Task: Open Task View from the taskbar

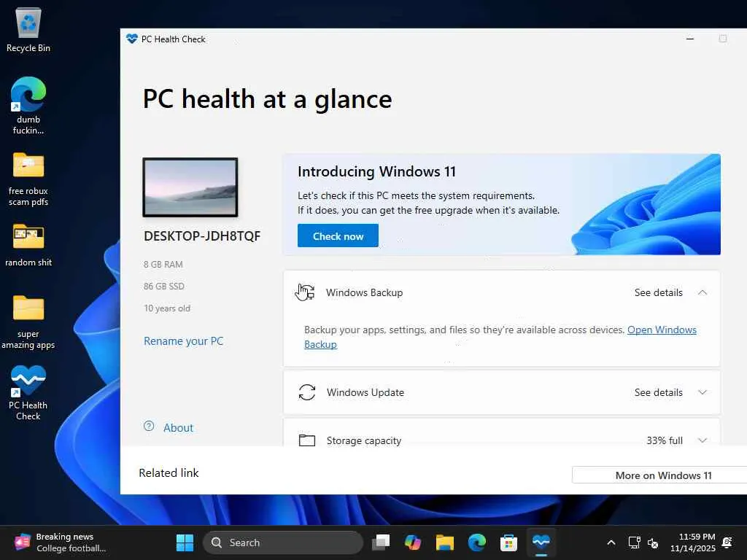Action: [x=381, y=542]
